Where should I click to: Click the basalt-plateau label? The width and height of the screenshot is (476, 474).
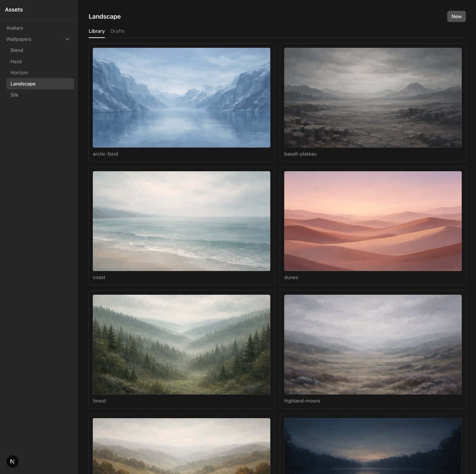coord(300,154)
